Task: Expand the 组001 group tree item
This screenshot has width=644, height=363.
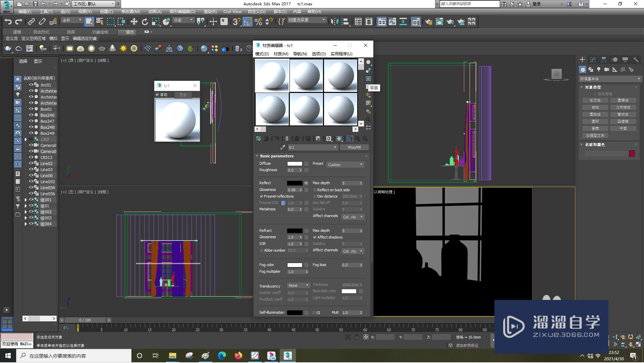Action: pyautogui.click(x=26, y=200)
